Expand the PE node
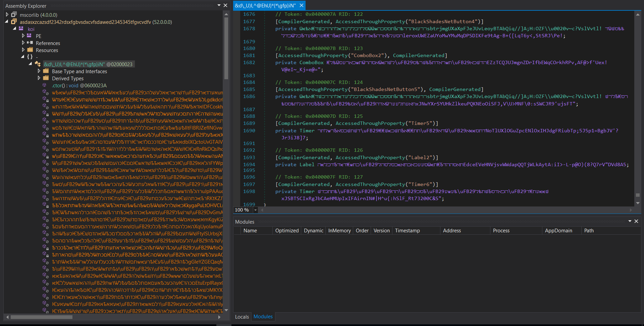 click(23, 36)
